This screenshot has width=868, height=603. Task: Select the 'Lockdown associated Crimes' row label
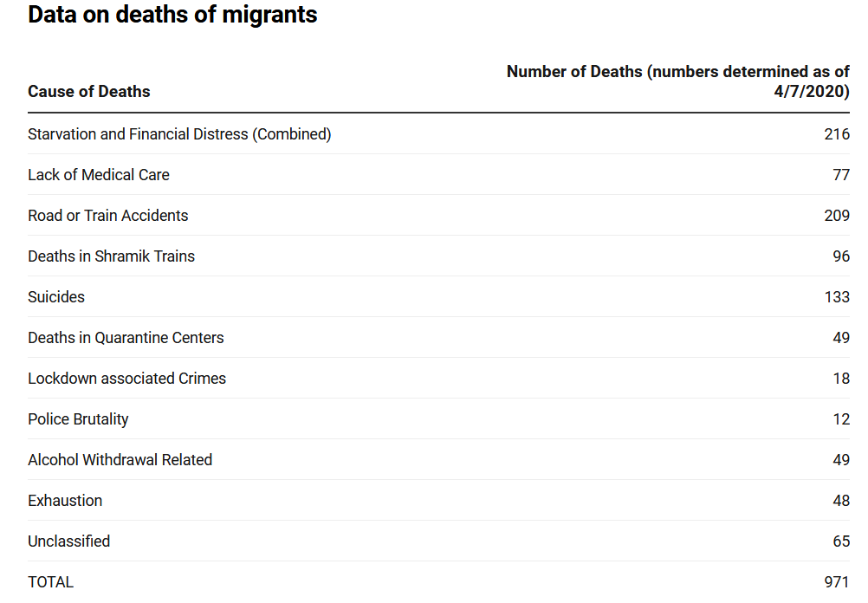(126, 379)
